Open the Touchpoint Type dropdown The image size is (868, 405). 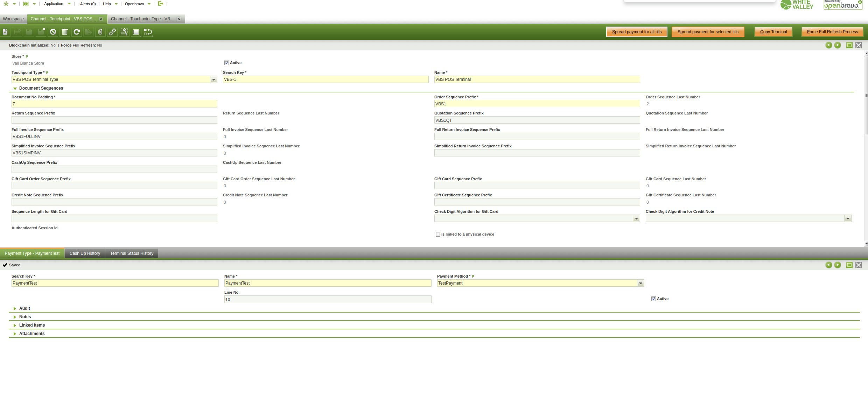pyautogui.click(x=213, y=80)
